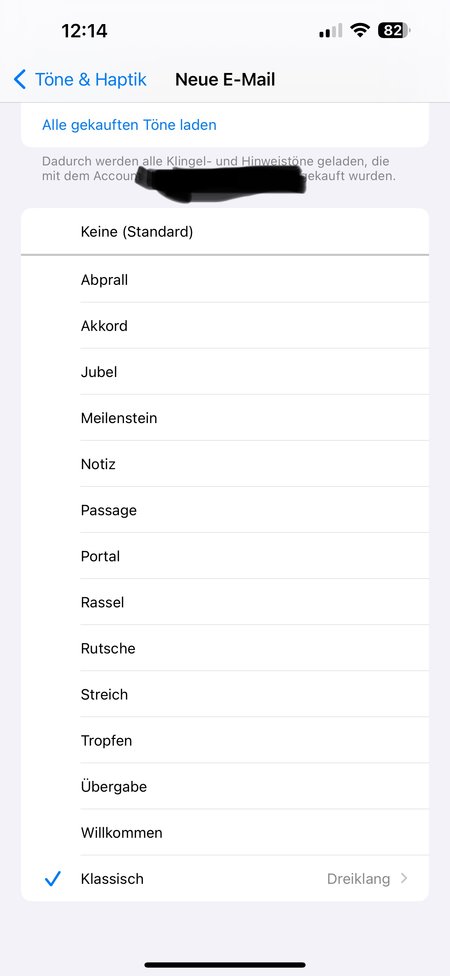Tap the Dreiklang value label
The height and width of the screenshot is (976, 450).
pyautogui.click(x=359, y=879)
